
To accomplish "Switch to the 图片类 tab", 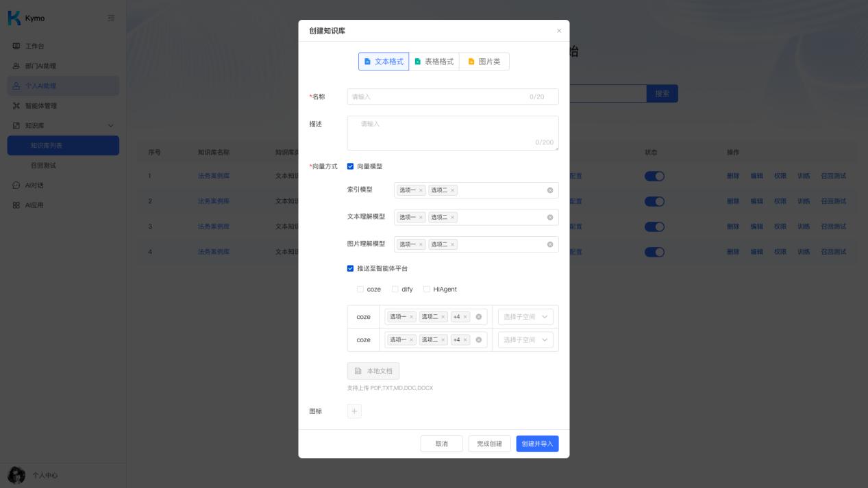I will click(x=484, y=62).
